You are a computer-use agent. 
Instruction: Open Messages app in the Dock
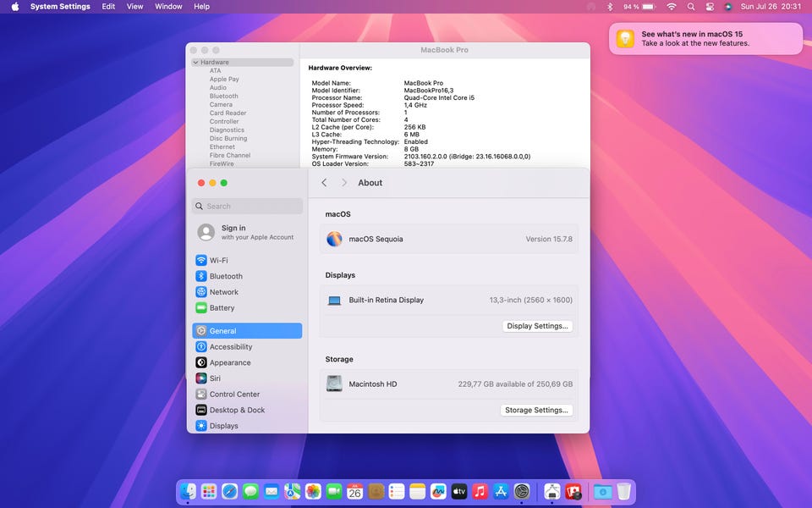click(x=250, y=491)
